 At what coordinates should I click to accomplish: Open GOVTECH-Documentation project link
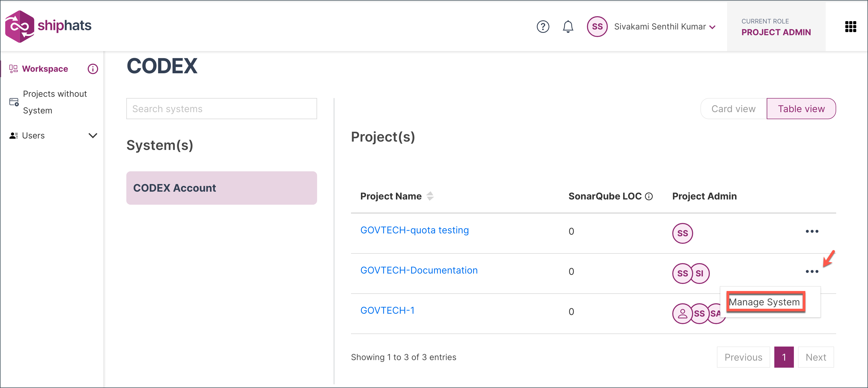click(419, 270)
